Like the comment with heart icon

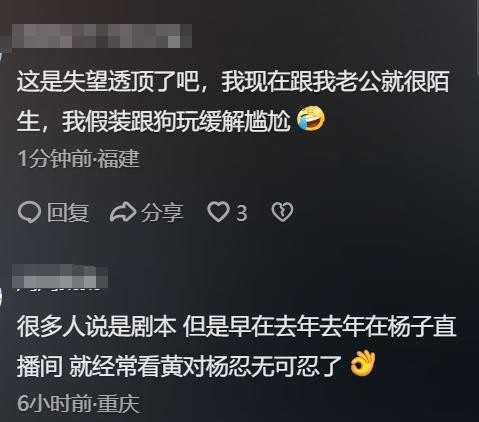click(x=218, y=212)
